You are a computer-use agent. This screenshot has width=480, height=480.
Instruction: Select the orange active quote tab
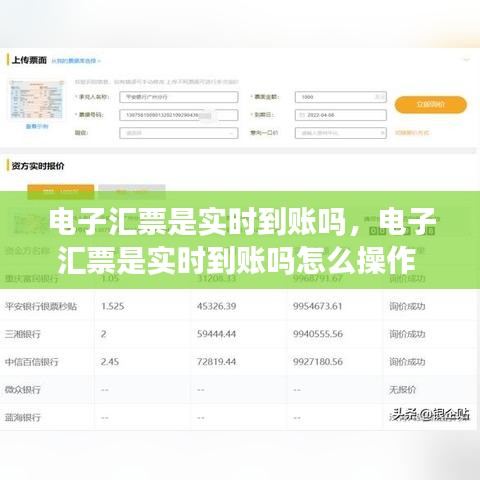[x=61, y=191]
